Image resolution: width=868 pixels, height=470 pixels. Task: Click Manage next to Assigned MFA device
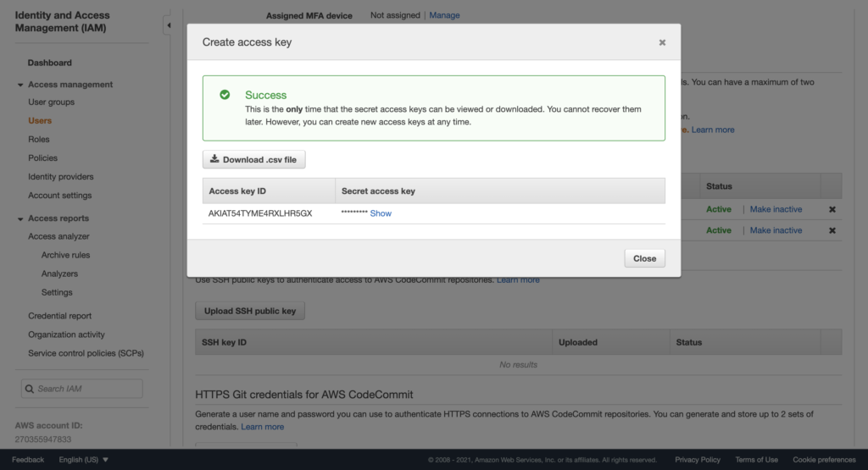444,15
